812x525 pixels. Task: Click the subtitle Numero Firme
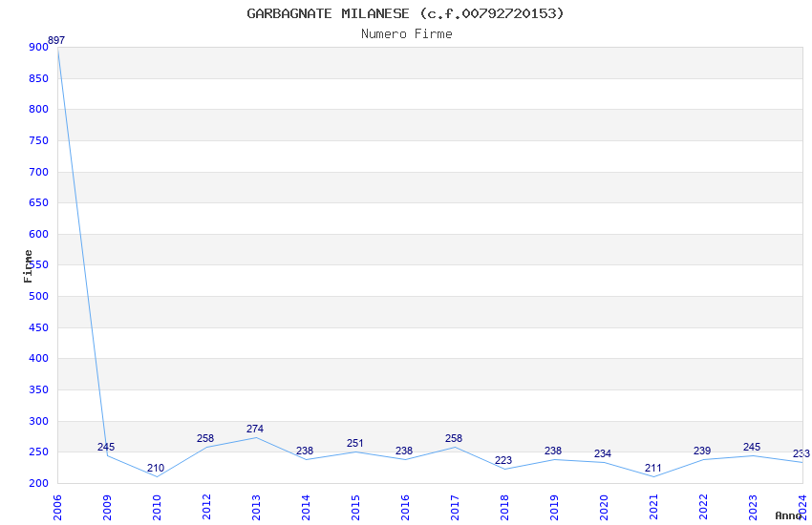point(407,34)
